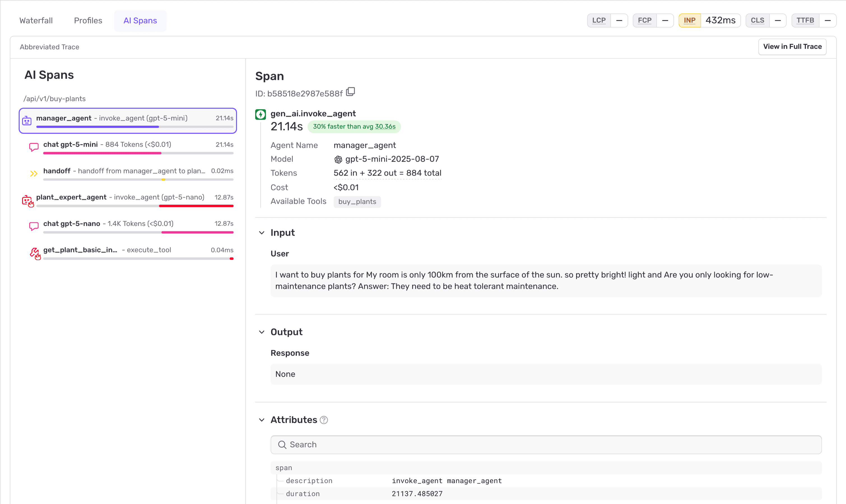Click the LCP web vital badge
The height and width of the screenshot is (504, 846).
click(x=607, y=20)
